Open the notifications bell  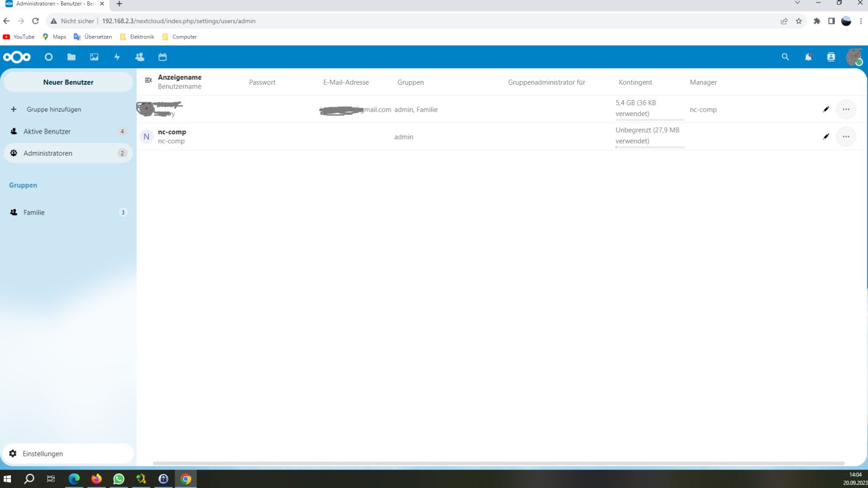tap(808, 57)
